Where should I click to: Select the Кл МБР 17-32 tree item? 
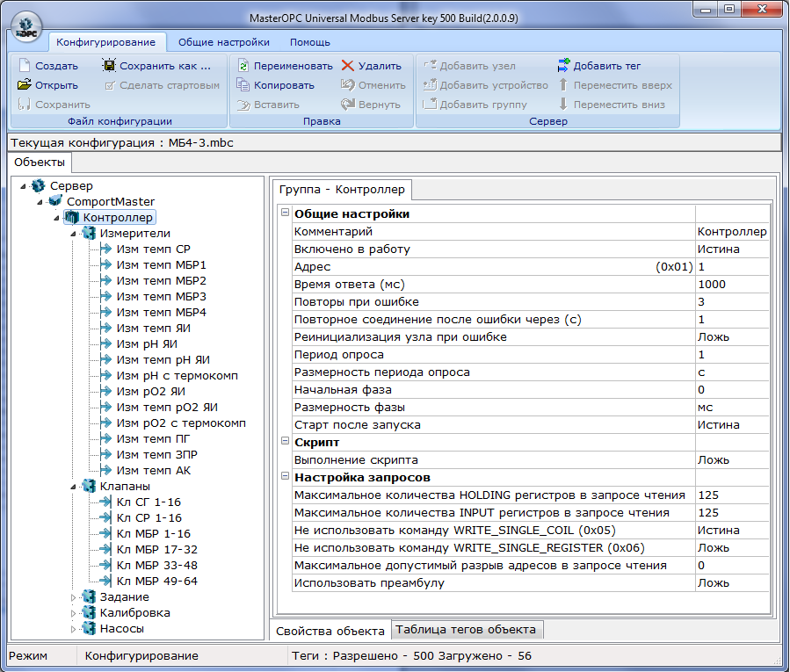tap(156, 549)
